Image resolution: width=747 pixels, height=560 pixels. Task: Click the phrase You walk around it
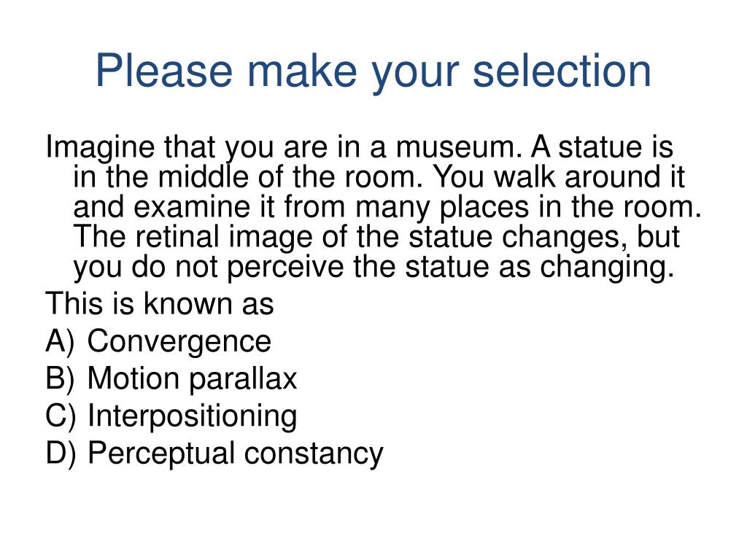[558, 177]
